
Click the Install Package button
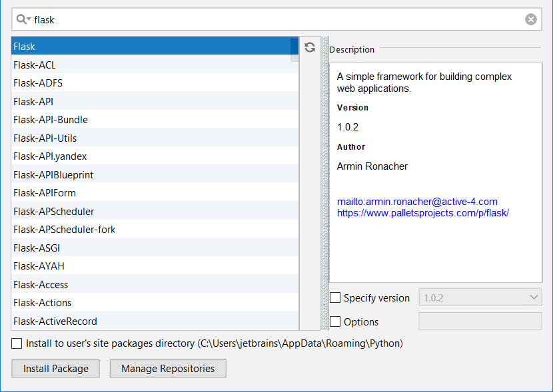point(55,368)
